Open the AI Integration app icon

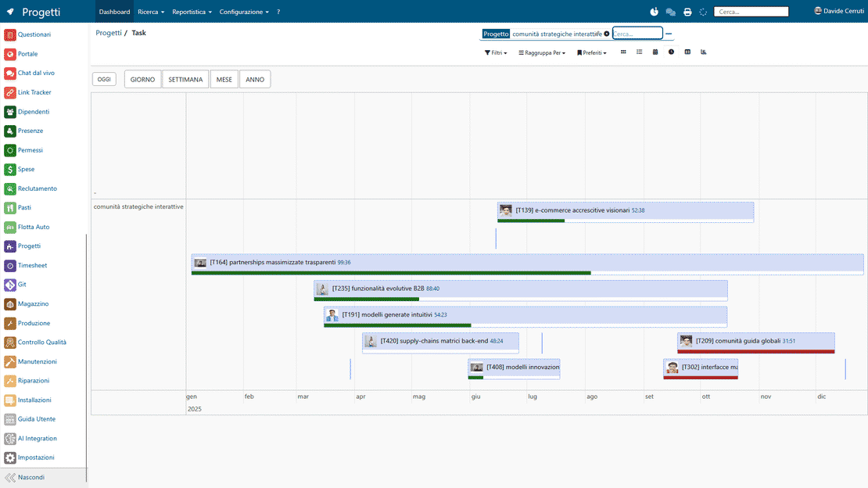(10, 438)
